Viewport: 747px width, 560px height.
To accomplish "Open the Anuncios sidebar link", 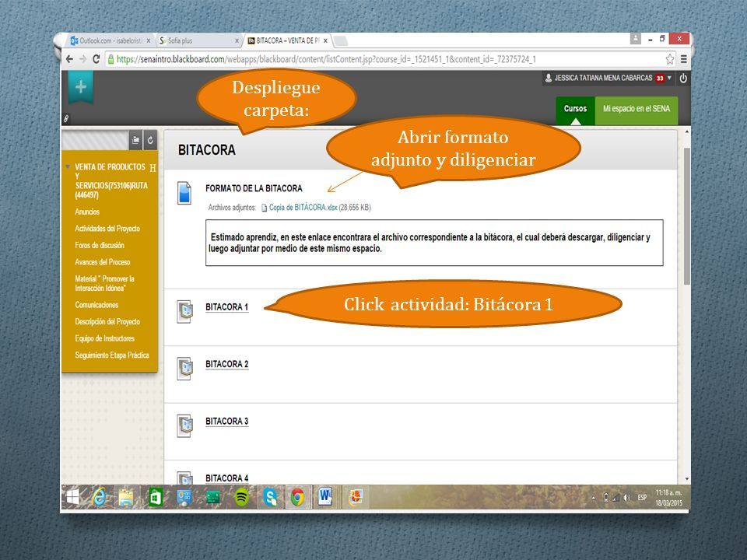I will (x=87, y=212).
